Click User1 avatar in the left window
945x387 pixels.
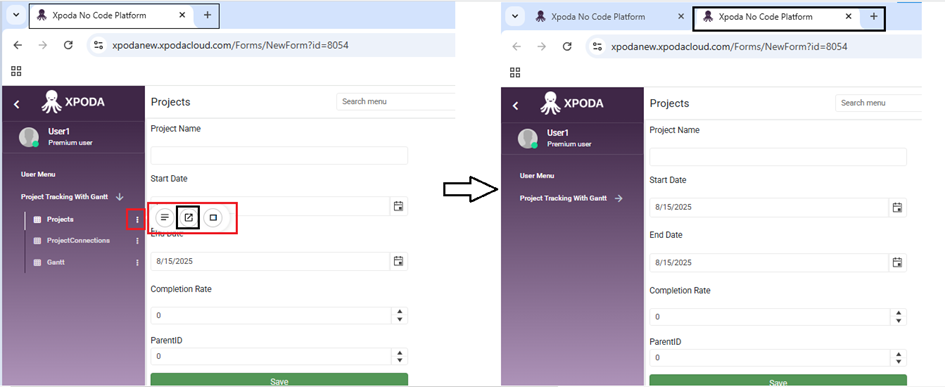click(28, 137)
